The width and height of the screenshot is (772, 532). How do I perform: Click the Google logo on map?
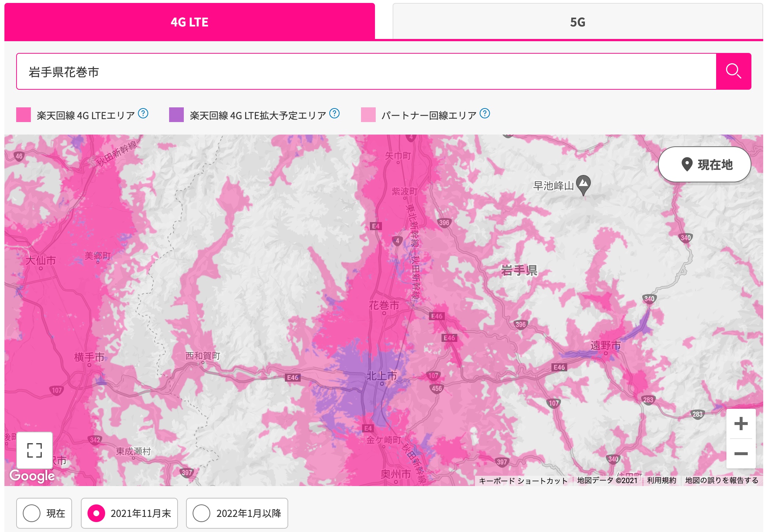point(32,476)
